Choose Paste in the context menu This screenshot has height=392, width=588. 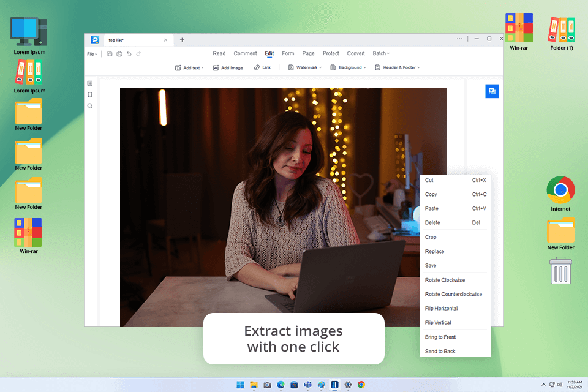[455, 209]
